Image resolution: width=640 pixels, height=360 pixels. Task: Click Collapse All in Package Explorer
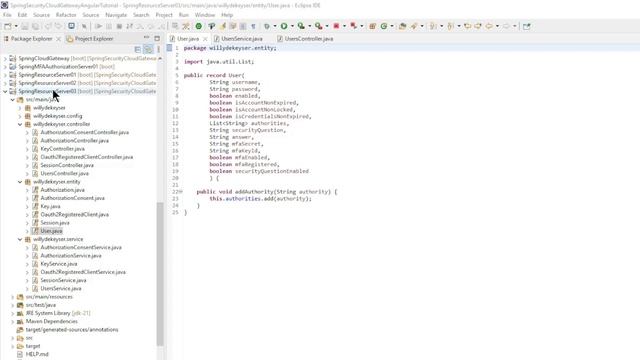click(138, 49)
